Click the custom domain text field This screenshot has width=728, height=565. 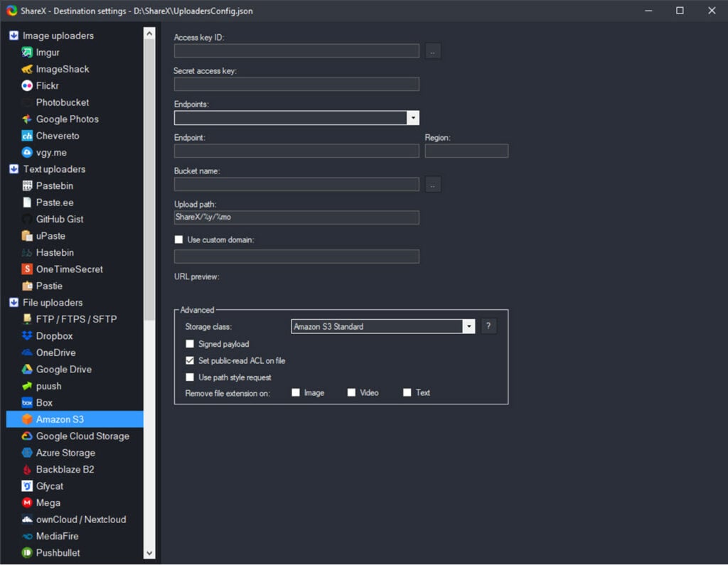tap(296, 257)
